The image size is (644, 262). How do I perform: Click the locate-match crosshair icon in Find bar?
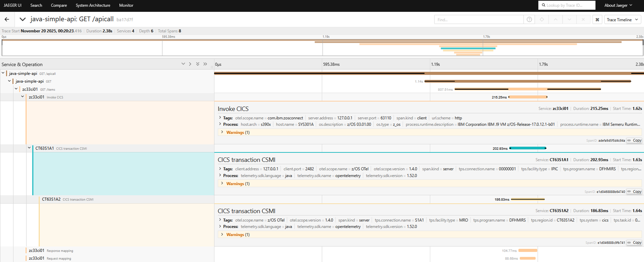pyautogui.click(x=542, y=20)
